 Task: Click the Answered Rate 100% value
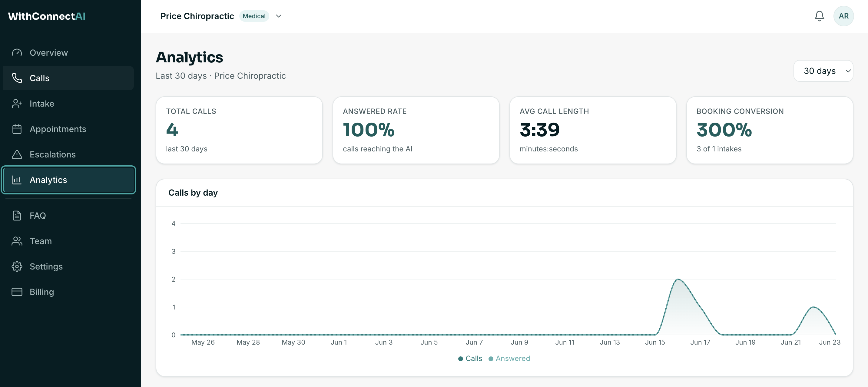point(369,130)
